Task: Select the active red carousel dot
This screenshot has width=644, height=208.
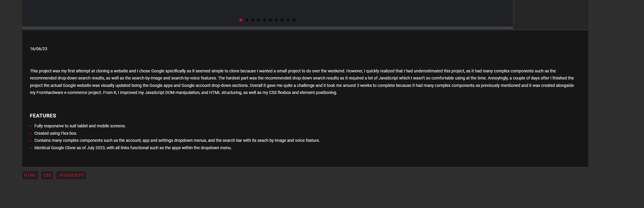Action: click(x=241, y=20)
